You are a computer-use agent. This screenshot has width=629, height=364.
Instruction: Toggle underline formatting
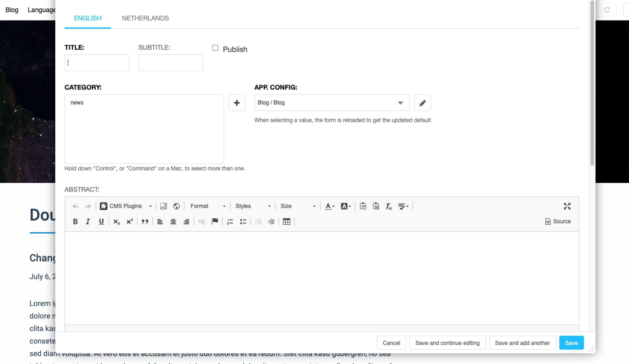point(101,221)
